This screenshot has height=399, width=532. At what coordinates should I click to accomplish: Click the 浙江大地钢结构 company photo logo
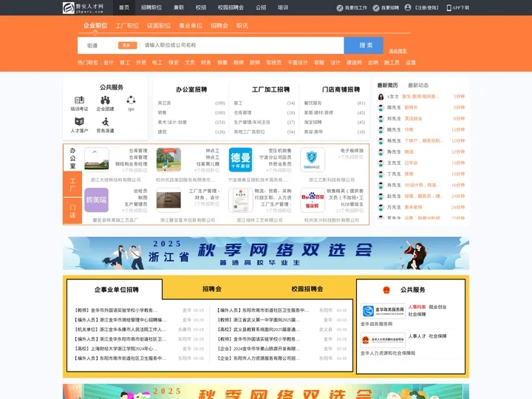tap(96, 160)
